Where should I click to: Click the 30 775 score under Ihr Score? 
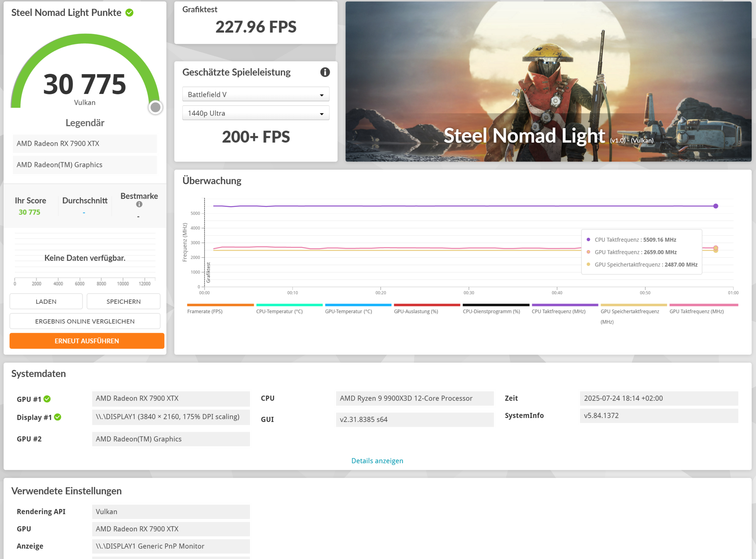pos(29,212)
